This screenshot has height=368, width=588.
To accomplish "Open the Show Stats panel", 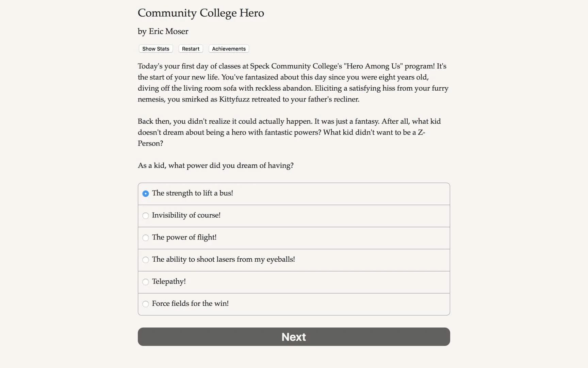I will (x=155, y=49).
